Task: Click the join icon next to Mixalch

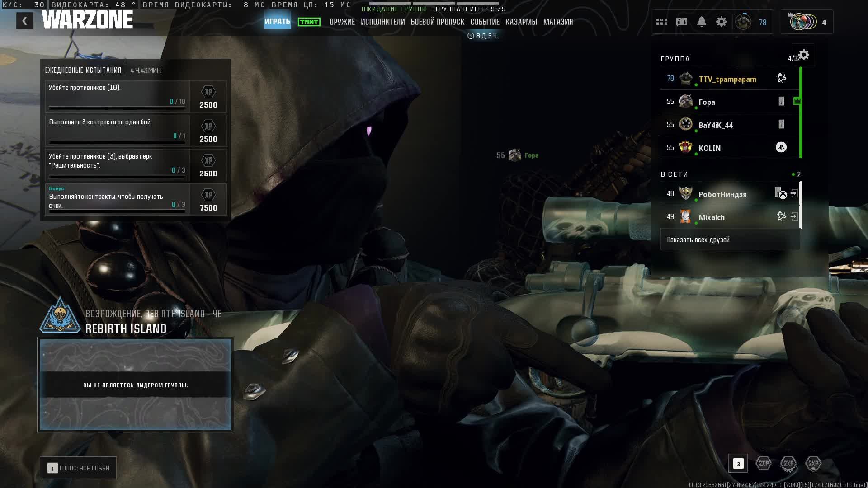Action: tap(794, 216)
